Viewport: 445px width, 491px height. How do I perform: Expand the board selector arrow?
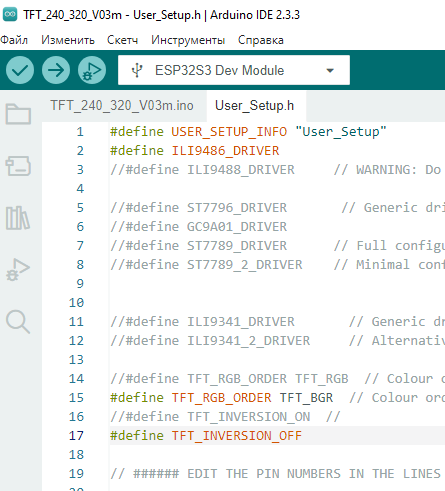pyautogui.click(x=330, y=71)
